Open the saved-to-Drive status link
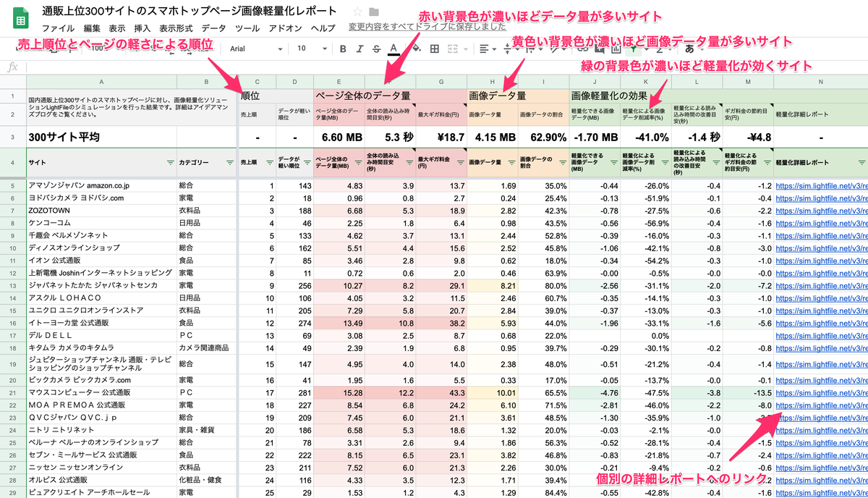The height and width of the screenshot is (498, 868). tap(427, 28)
